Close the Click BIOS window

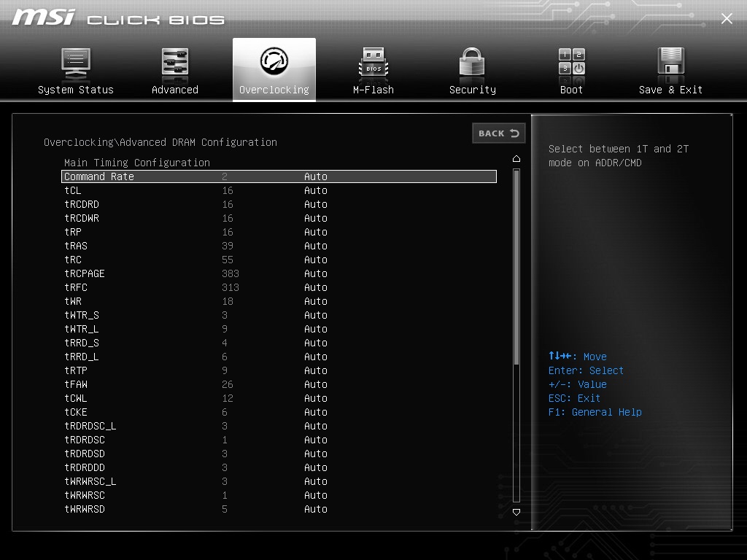click(x=727, y=18)
